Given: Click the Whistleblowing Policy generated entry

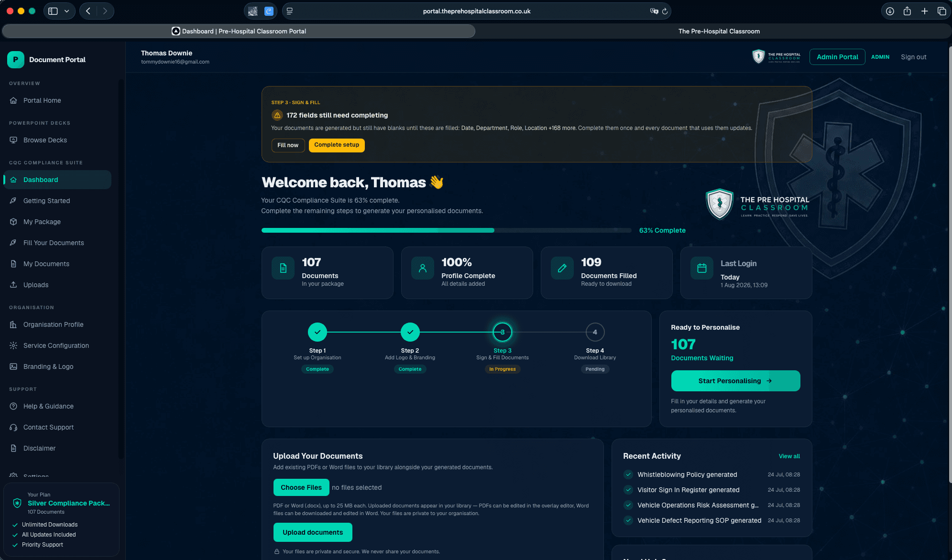Looking at the screenshot, I should point(711,474).
